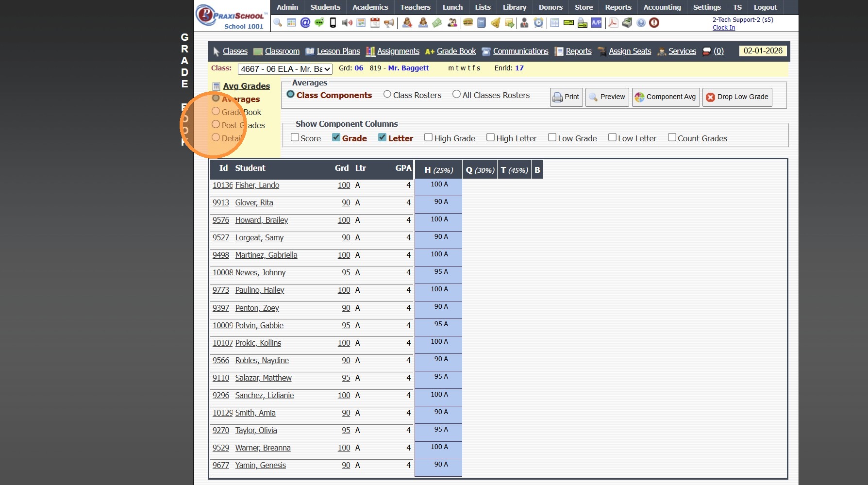The width and height of the screenshot is (868, 485).
Task: Choose the All Classes Rosters option
Action: [x=456, y=95]
